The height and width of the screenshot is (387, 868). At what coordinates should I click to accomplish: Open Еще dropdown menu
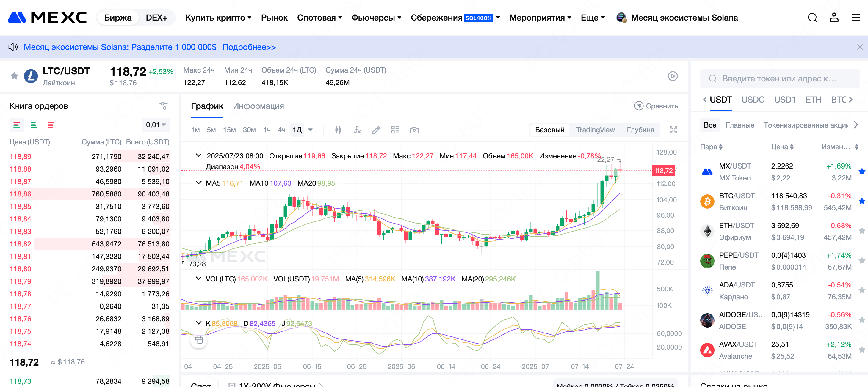(x=593, y=18)
